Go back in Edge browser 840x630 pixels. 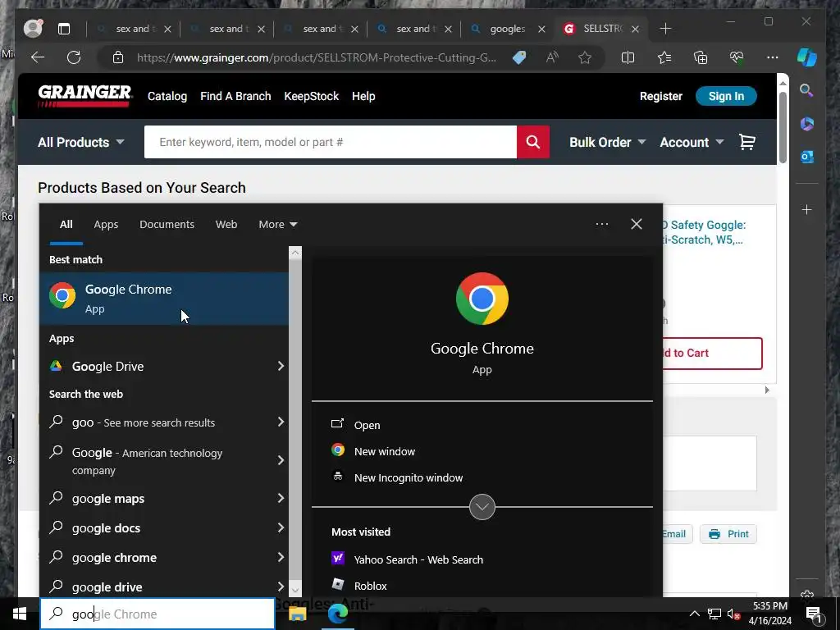tap(38, 57)
